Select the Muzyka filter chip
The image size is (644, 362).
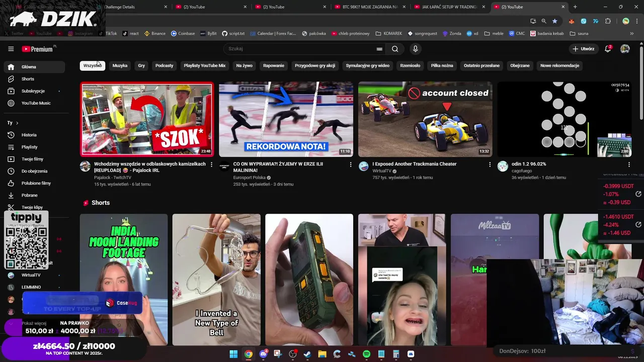pos(120,65)
